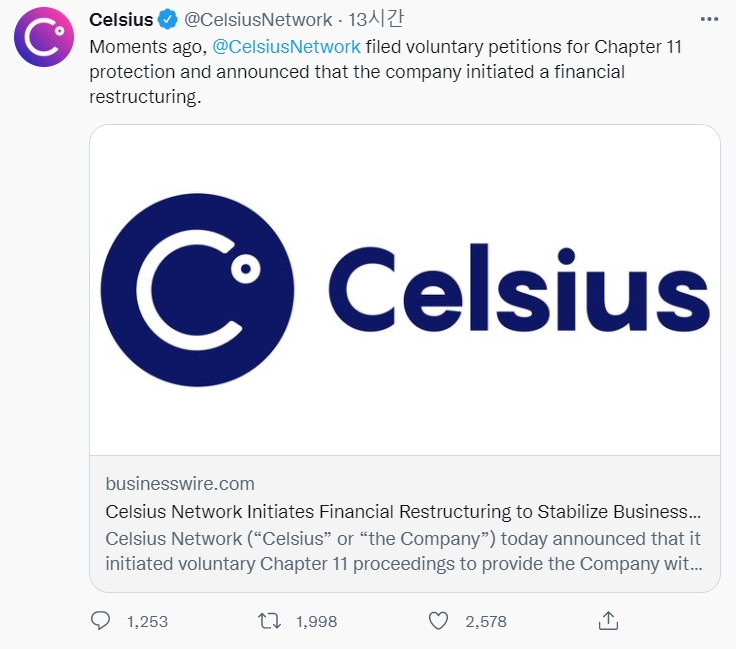Follow the blue @CelsiusNetwork mention in tweet text
This screenshot has width=736, height=649.
coord(287,46)
